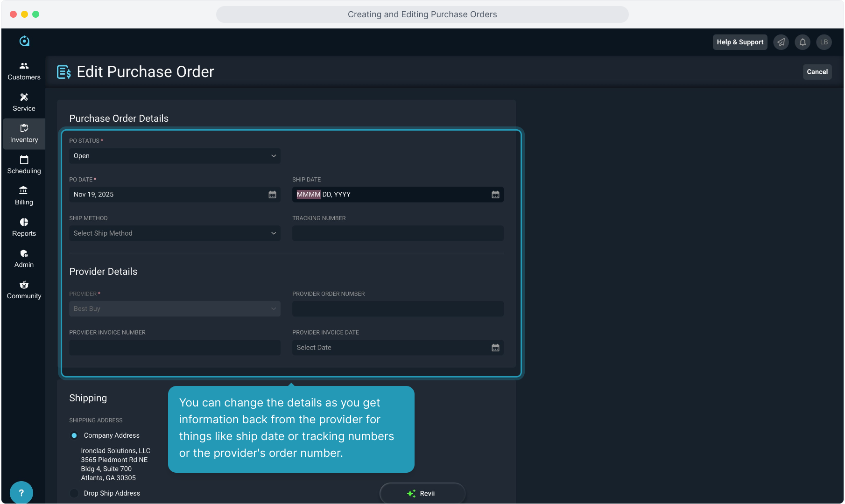Go to Customers in the sidebar

click(x=24, y=71)
